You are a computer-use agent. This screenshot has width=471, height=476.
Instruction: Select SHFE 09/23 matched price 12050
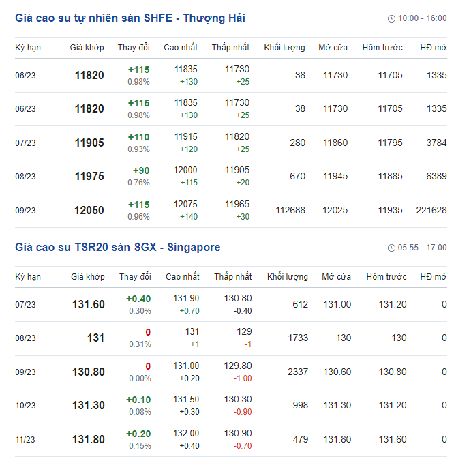tap(89, 210)
